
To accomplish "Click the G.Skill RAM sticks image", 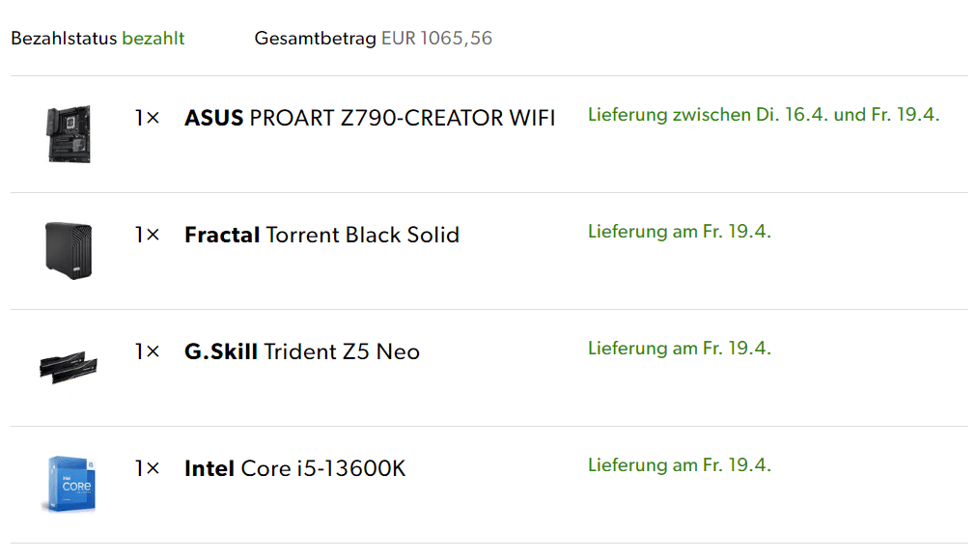I will click(x=68, y=367).
